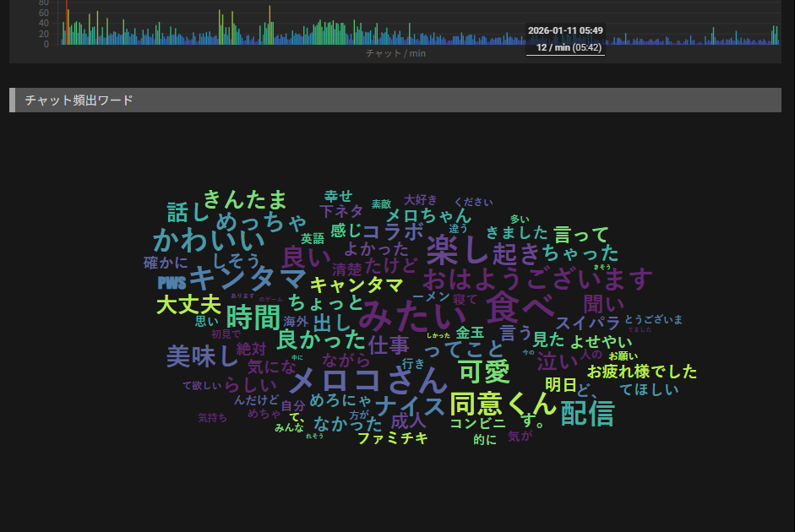Click the word 可愛 in cloud
The width and height of the screenshot is (795, 532).
tap(484, 372)
